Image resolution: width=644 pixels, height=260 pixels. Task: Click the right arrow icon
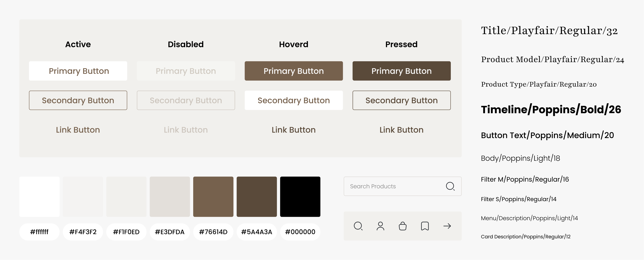click(x=447, y=226)
